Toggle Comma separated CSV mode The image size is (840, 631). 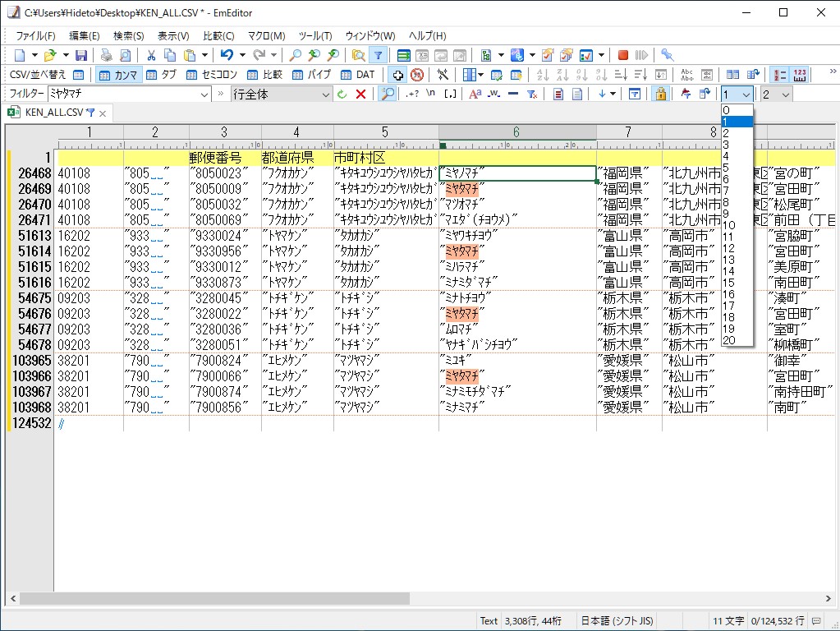pyautogui.click(x=119, y=75)
